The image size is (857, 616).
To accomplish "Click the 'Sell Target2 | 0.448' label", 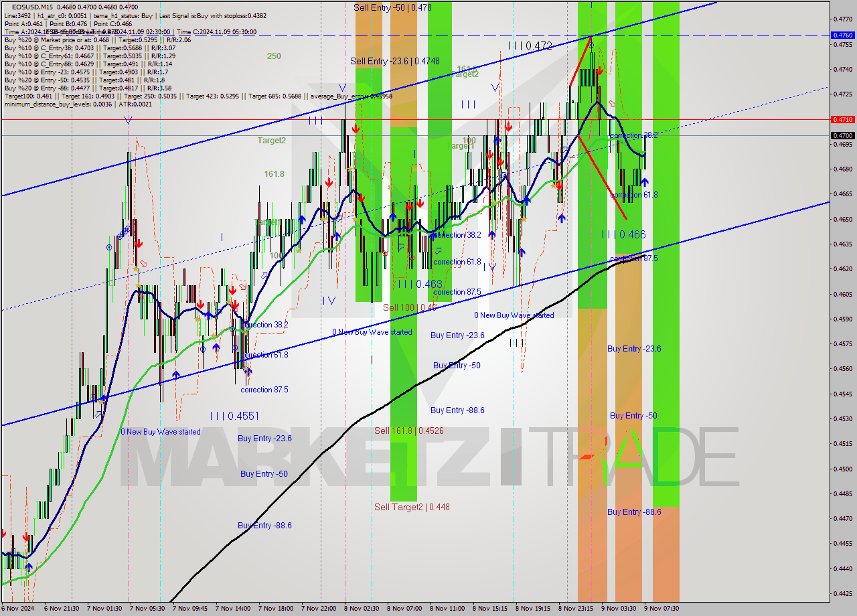I will click(412, 507).
